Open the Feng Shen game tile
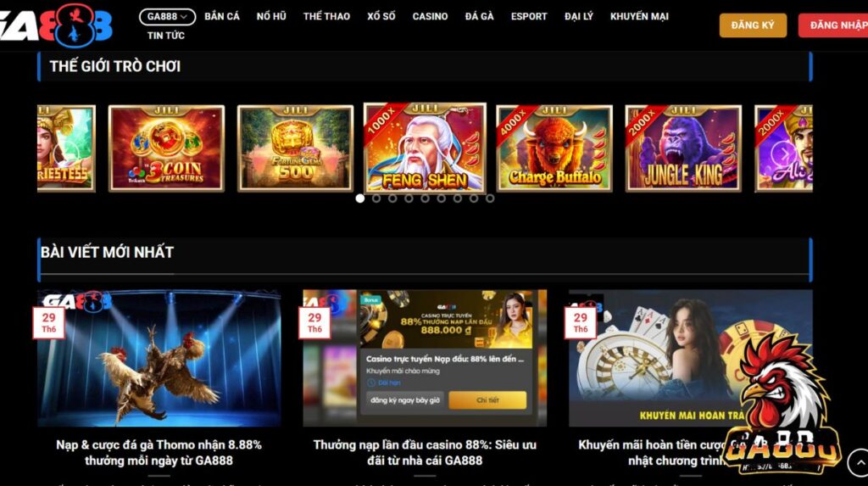Viewport: 868px width, 486px height. 426,148
